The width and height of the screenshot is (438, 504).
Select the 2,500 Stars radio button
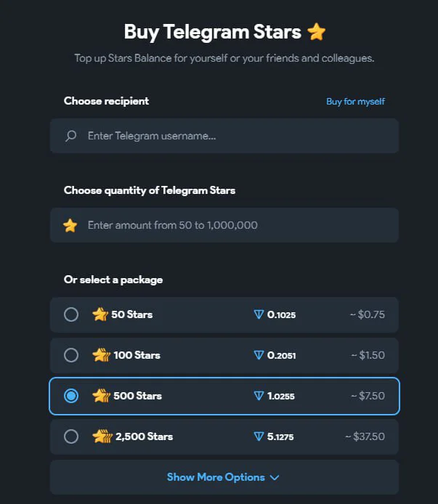tap(71, 436)
